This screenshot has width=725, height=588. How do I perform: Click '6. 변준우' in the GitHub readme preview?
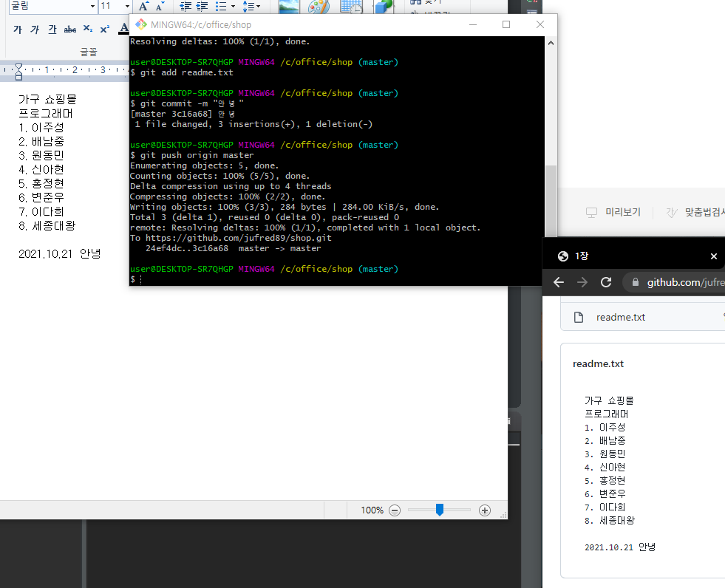pos(605,493)
